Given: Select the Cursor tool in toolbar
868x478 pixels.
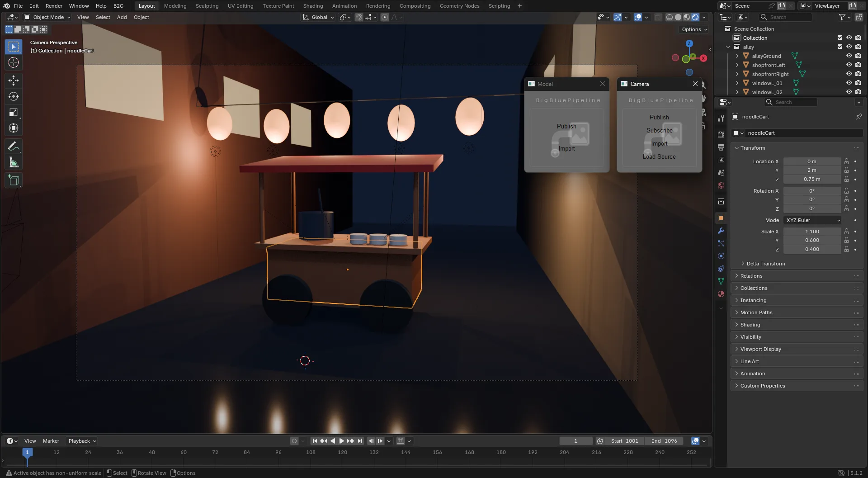Looking at the screenshot, I should 14,62.
